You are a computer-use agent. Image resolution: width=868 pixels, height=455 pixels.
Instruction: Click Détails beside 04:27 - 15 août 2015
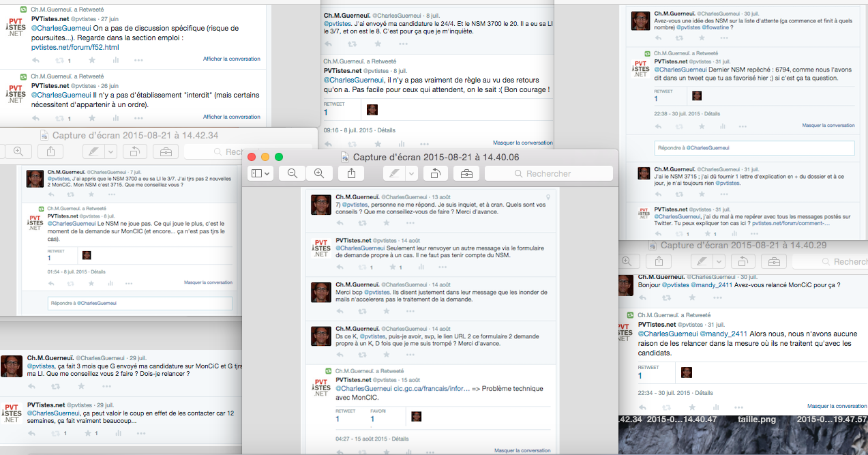pos(400,439)
